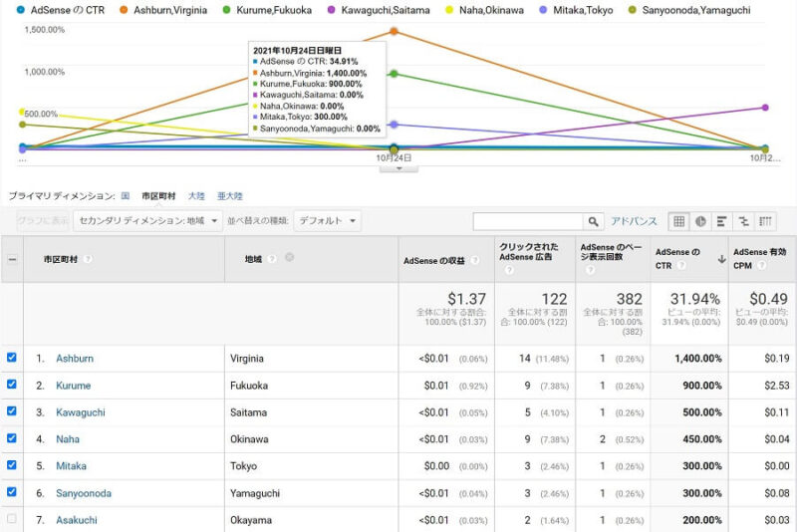The width and height of the screenshot is (797, 532).
Task: Click the purple Kawaguchi,Saitama legend dot
Action: pos(332,10)
